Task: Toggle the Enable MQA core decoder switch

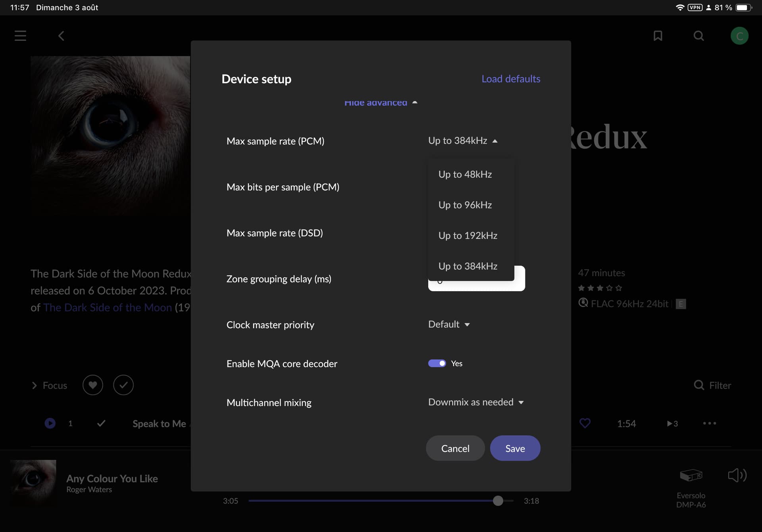Action: [437, 363]
